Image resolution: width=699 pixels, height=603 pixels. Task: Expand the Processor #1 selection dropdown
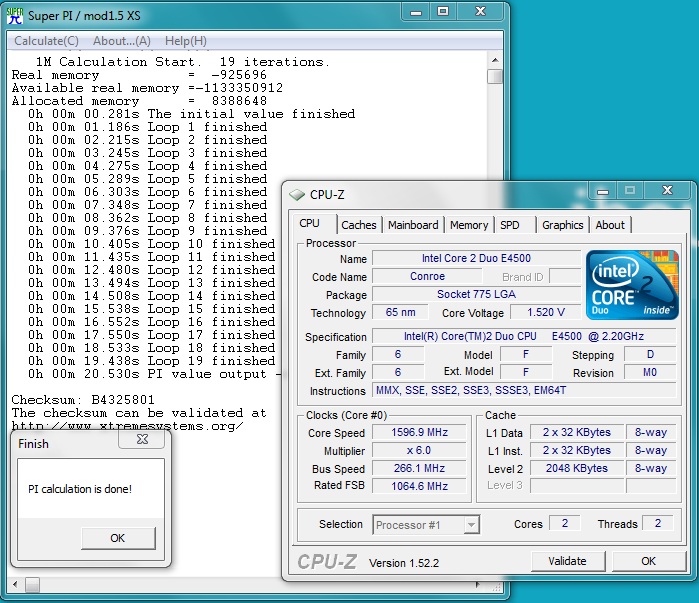pyautogui.click(x=471, y=525)
